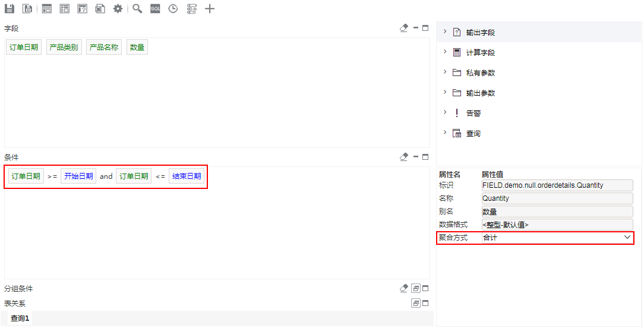Click the 分组条件 panel header label
The width and height of the screenshot is (644, 328).
18,289
